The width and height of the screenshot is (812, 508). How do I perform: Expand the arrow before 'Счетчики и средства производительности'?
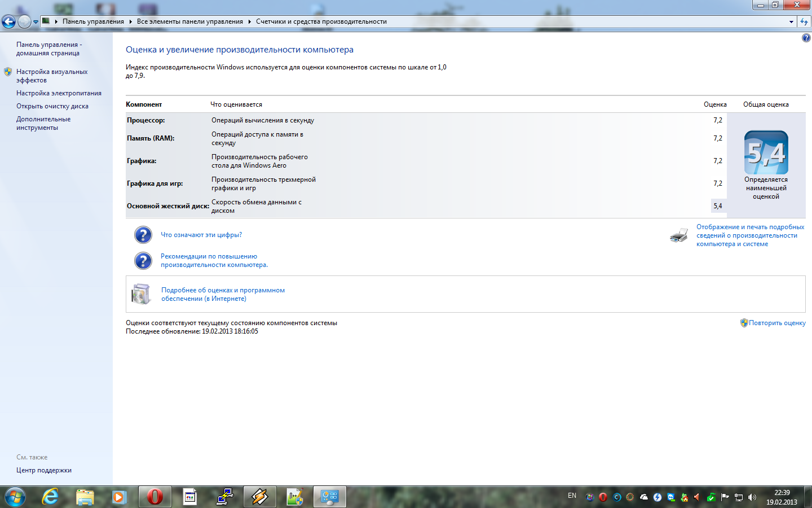pos(249,21)
